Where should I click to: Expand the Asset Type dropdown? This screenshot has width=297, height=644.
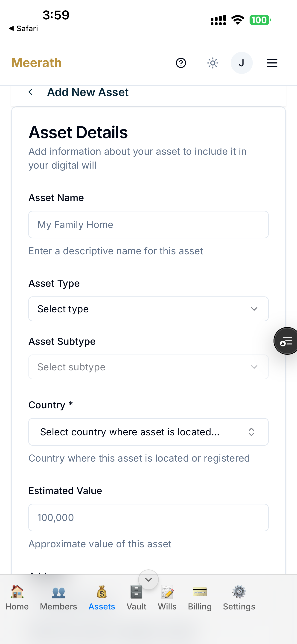[x=148, y=309]
